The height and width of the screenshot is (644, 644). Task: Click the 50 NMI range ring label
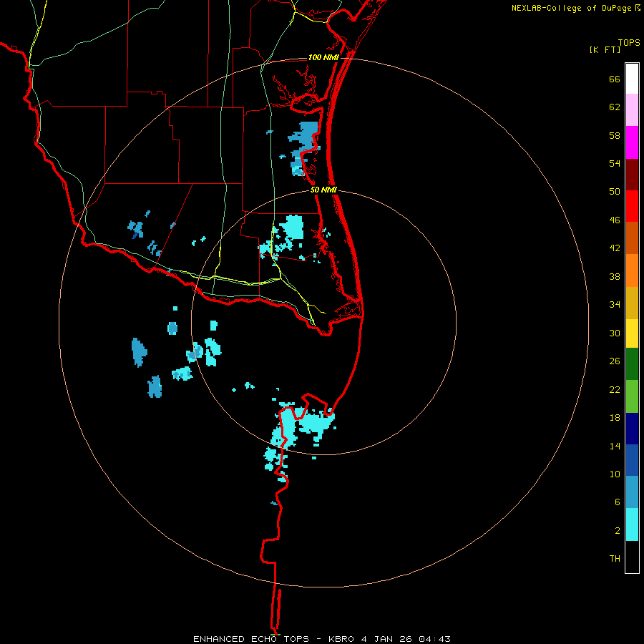[323, 190]
